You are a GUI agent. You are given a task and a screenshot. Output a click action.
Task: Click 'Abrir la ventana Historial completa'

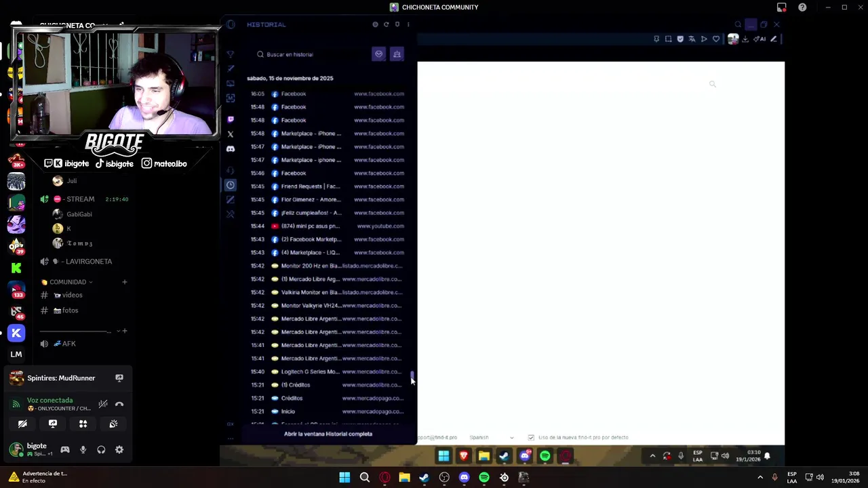(328, 434)
